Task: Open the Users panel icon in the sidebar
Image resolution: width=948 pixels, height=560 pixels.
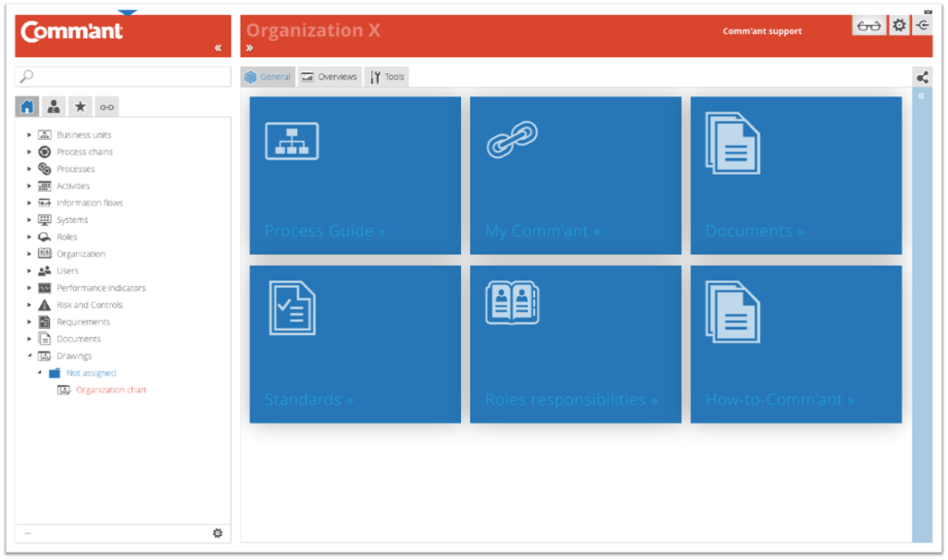Action: (x=53, y=106)
